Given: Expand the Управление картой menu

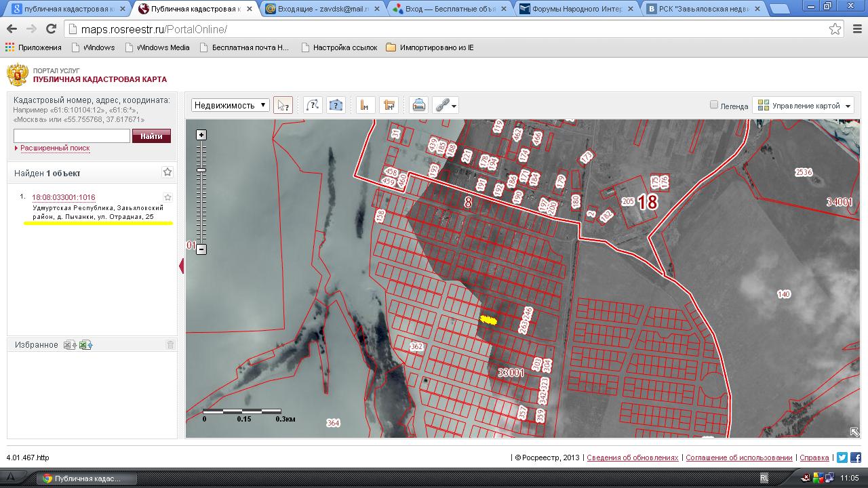Looking at the screenshot, I should 804,105.
